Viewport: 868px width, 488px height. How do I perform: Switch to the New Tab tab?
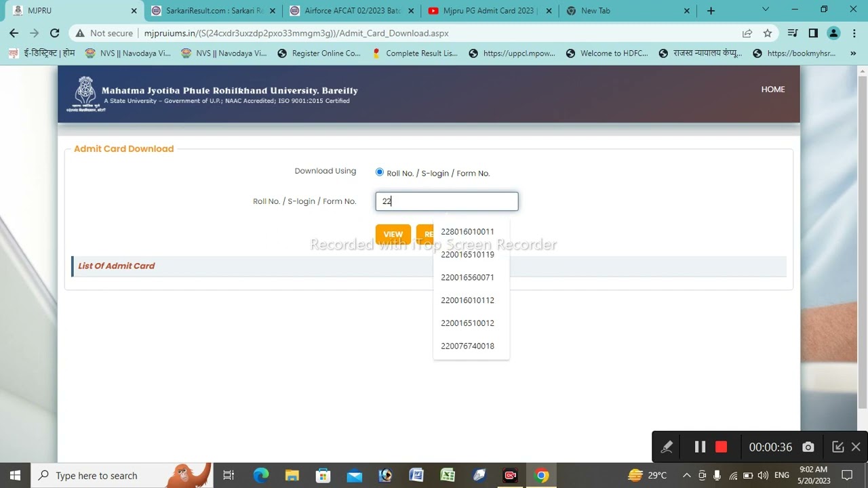(x=628, y=11)
